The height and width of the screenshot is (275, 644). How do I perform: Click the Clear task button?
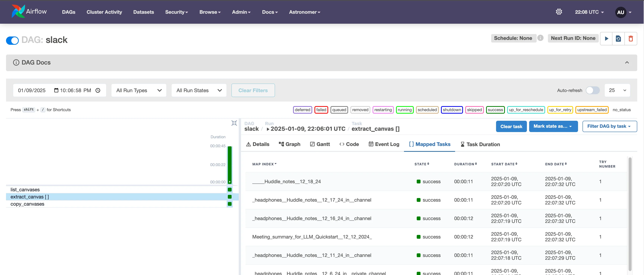[511, 126]
